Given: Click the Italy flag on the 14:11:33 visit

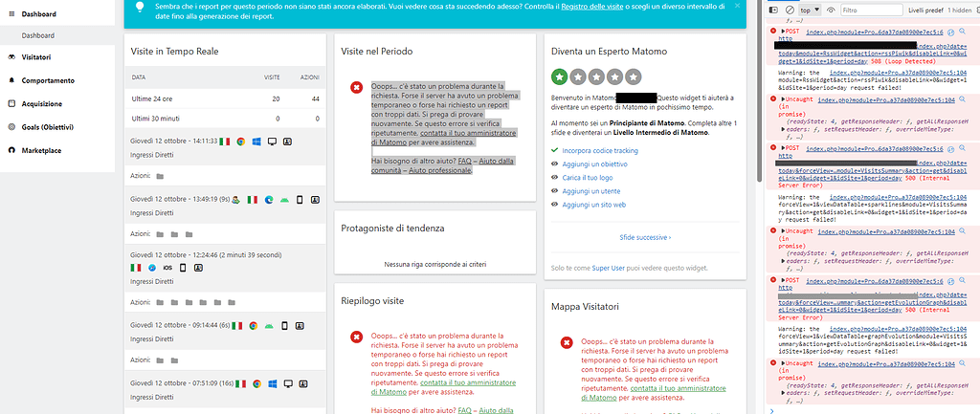Looking at the screenshot, I should pyautogui.click(x=225, y=142).
